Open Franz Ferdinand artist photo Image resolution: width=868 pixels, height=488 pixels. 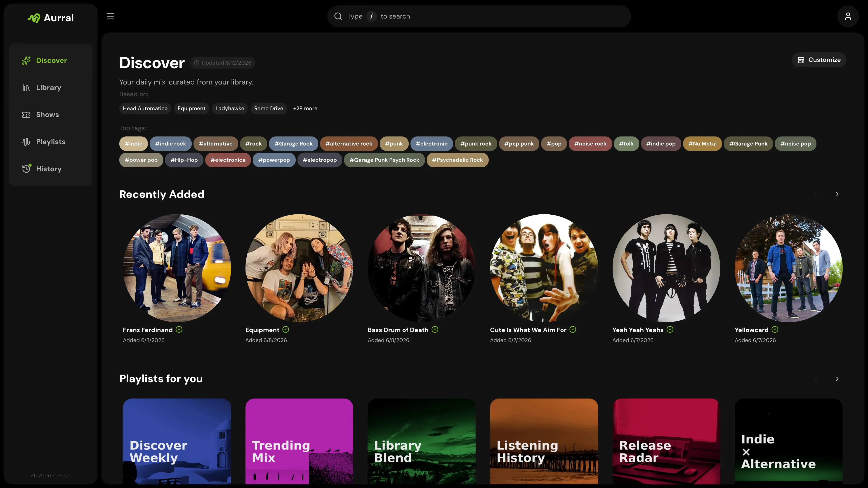[177, 268]
